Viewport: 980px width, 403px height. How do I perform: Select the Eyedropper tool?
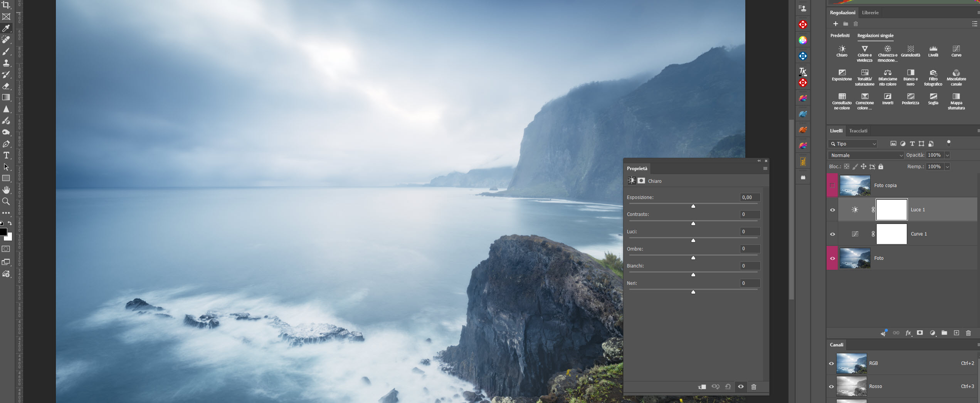click(x=6, y=28)
